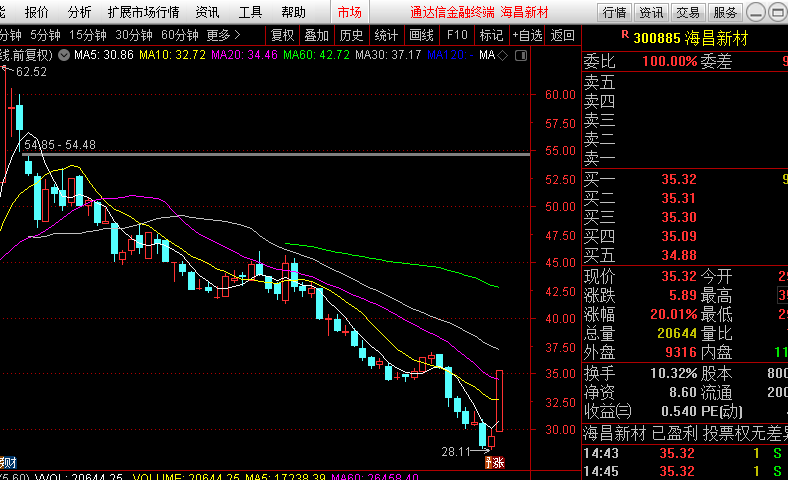Click the 画线 drawing tool button
The width and height of the screenshot is (788, 480).
421,35
